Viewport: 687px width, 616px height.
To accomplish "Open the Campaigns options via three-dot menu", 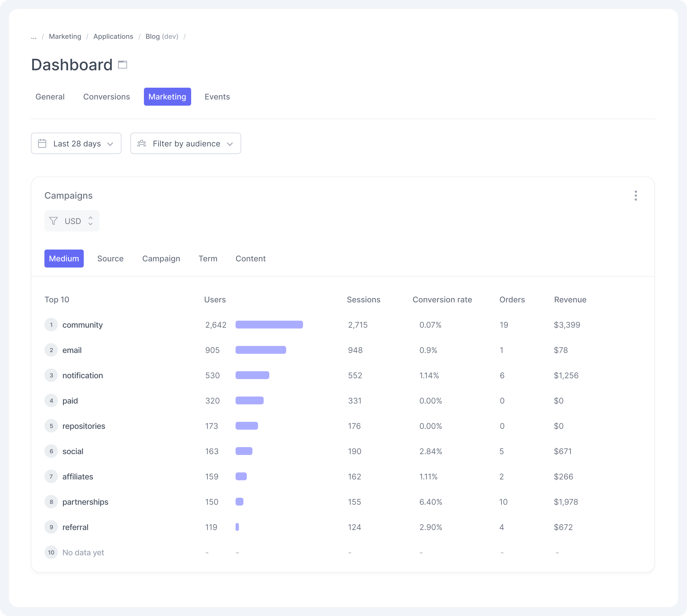I will click(636, 195).
